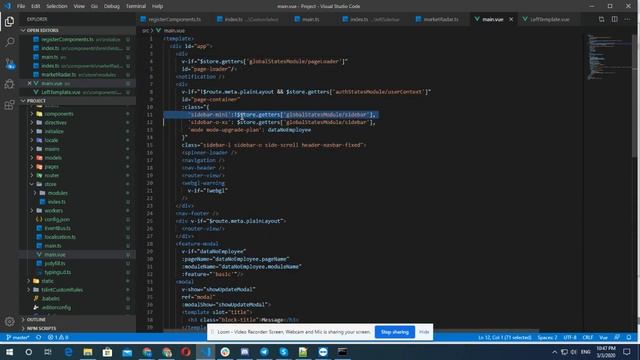Open errors and warnings in status bar
The image size is (640, 360).
pos(58,338)
